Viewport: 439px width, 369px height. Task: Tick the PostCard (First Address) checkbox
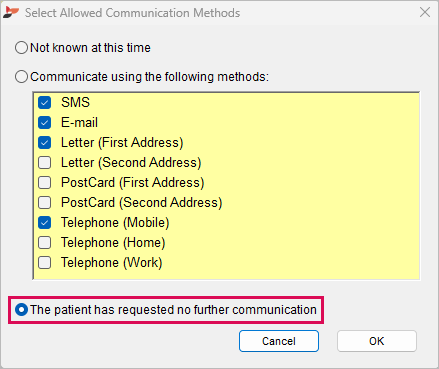[x=45, y=183]
